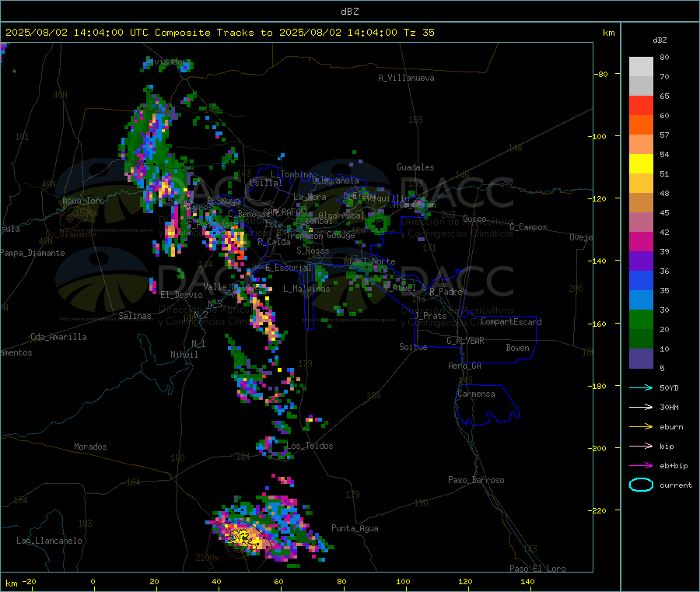Select the orange 57-60 dBZ color band
Screen dimensions: 700x592
point(641,125)
